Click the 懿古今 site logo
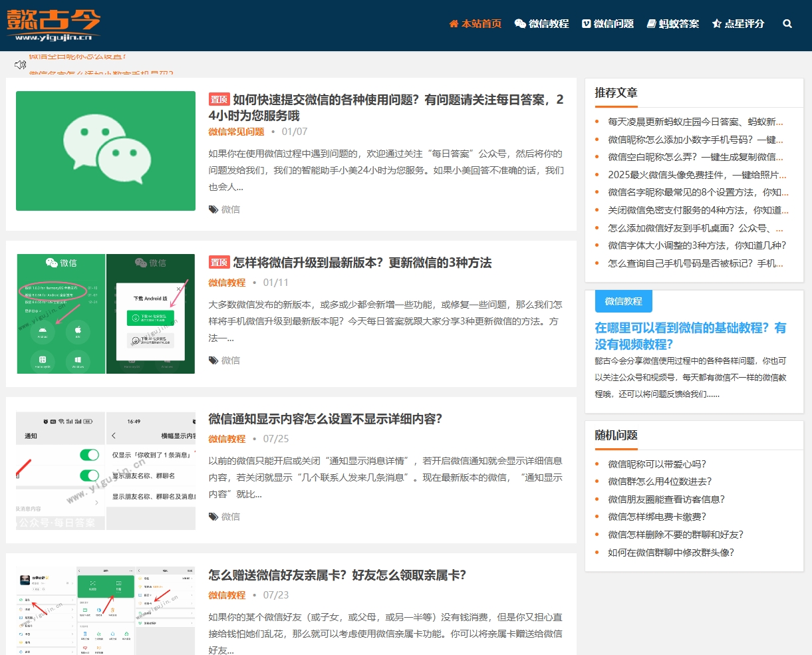The width and height of the screenshot is (812, 655). coord(54,25)
